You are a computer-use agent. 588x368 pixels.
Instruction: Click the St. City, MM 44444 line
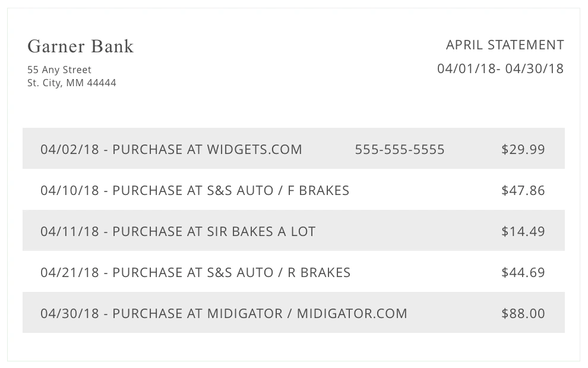(x=72, y=83)
